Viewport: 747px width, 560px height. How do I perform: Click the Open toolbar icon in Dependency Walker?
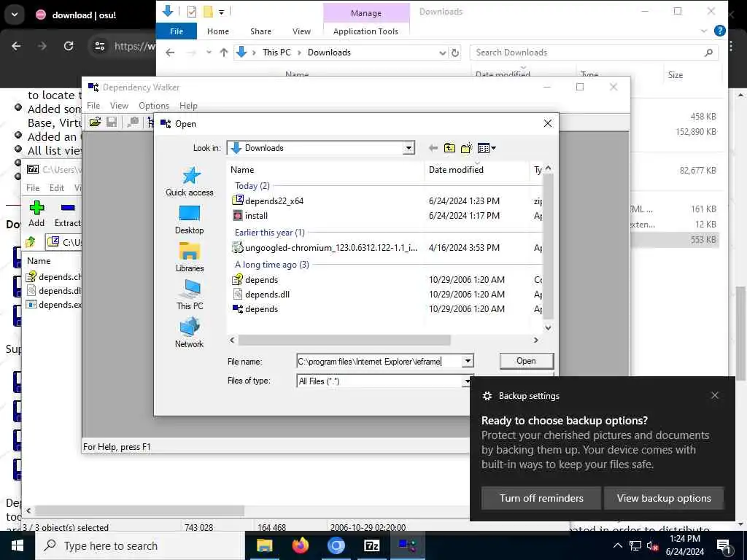coord(96,122)
